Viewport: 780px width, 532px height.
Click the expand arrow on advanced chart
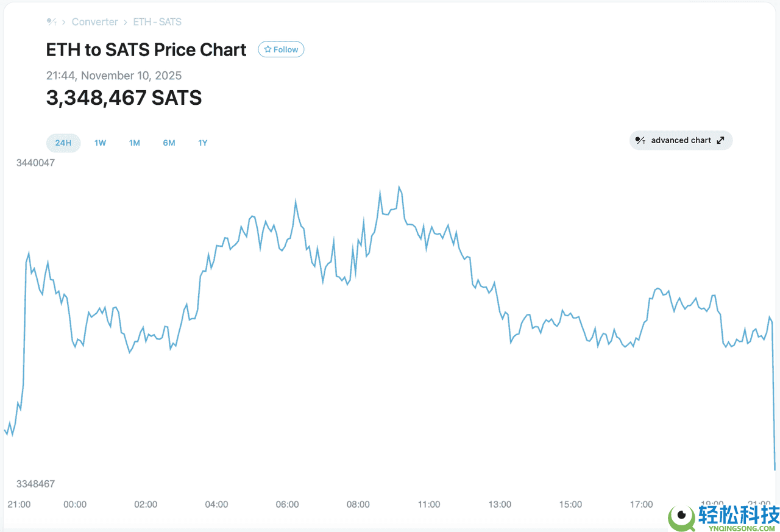720,140
